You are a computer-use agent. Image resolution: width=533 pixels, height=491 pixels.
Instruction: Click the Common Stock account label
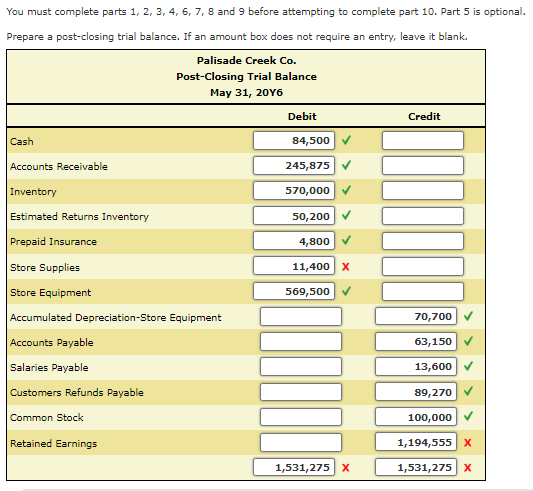47,418
